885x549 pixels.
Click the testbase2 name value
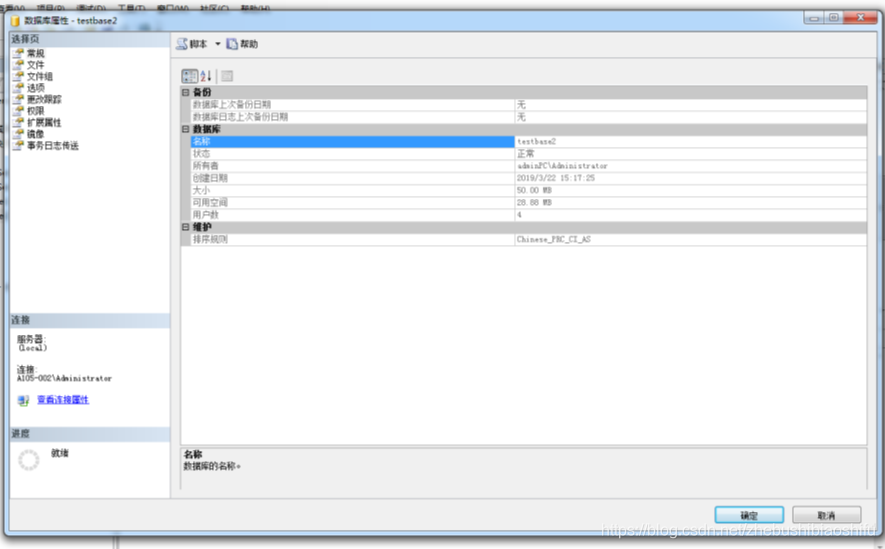pyautogui.click(x=536, y=142)
